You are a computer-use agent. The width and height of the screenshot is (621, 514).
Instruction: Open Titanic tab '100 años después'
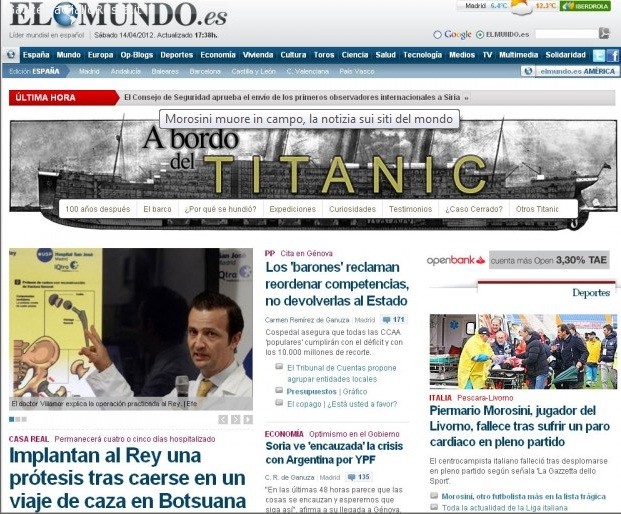[97, 209]
